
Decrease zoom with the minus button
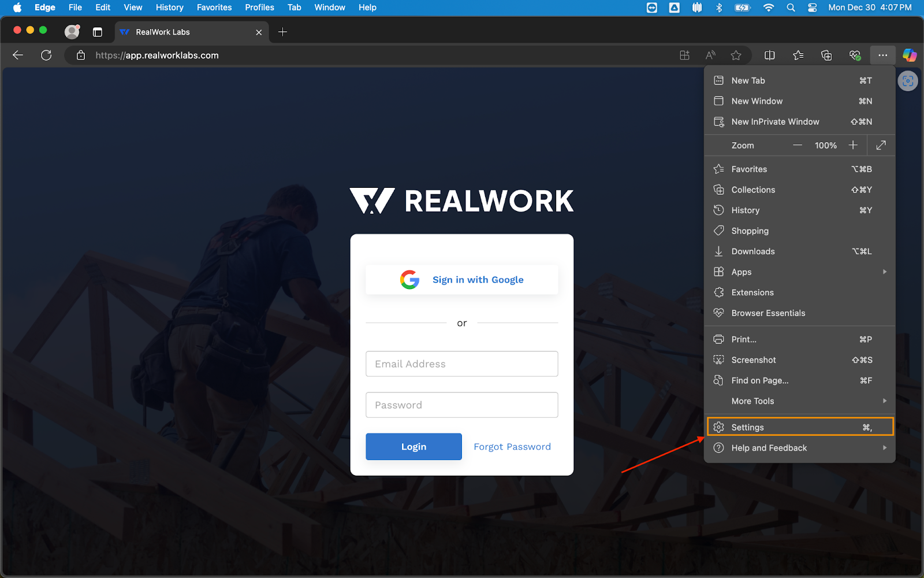[x=798, y=146]
